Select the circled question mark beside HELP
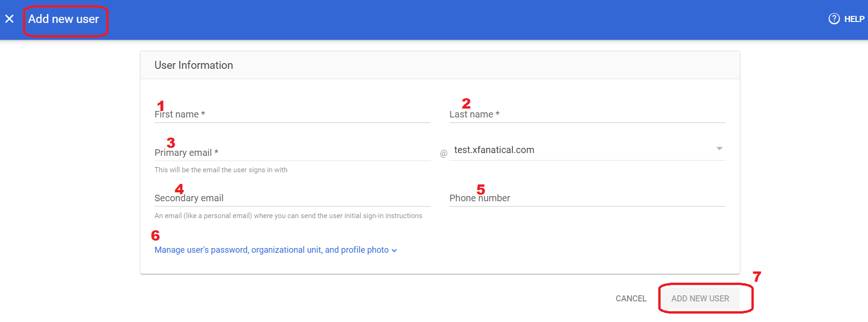This screenshot has height=322, width=868. (834, 19)
